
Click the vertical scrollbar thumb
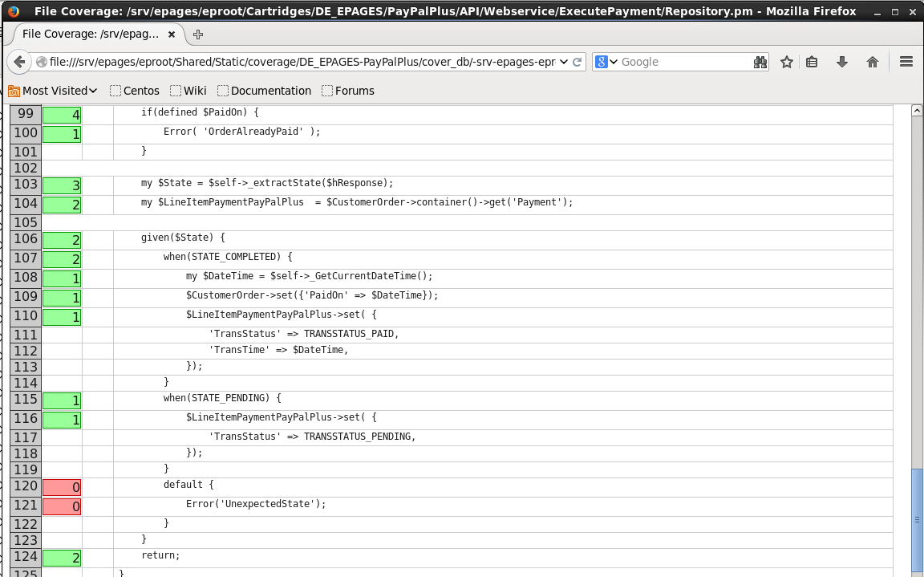pos(917,518)
